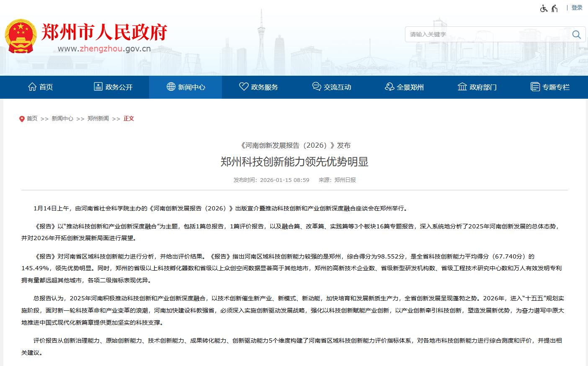Click the wheelchair accessibility icon
Viewport: 588px width, 366px height.
(x=544, y=8)
